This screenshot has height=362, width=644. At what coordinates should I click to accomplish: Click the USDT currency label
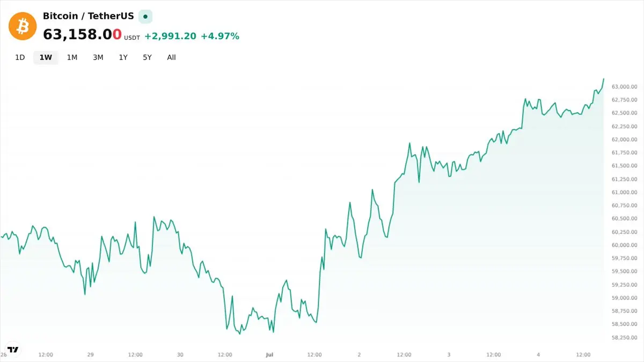point(132,38)
